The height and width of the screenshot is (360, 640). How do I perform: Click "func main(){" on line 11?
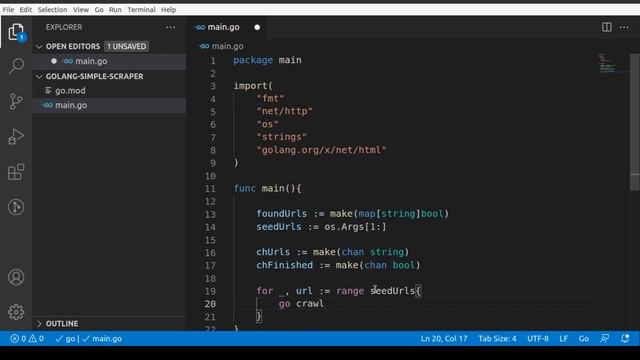[x=267, y=189]
